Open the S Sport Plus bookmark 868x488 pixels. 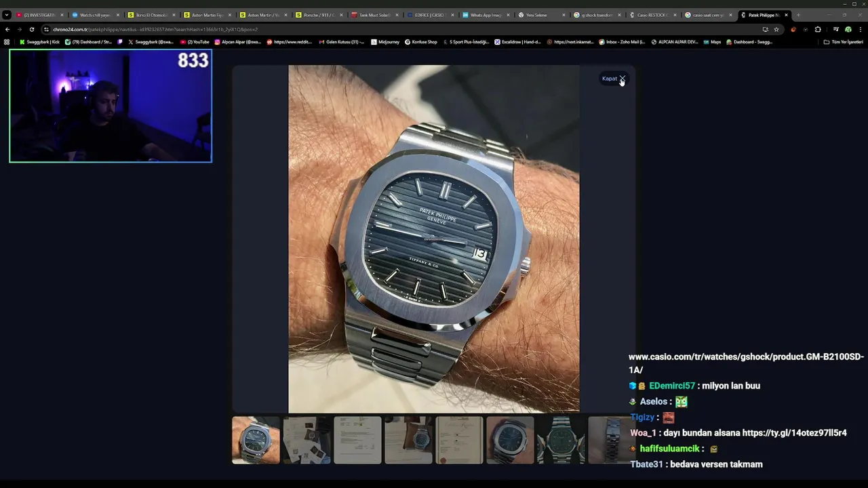(465, 42)
